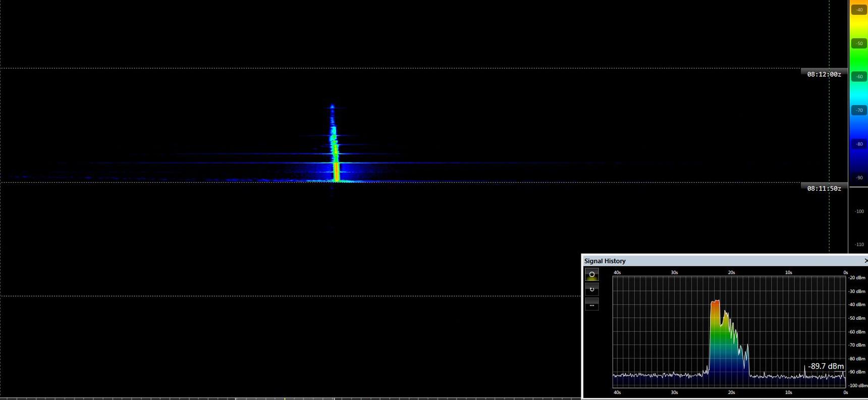Click the refresh icon in Signal History
Screen dimensions: 868x400
(x=592, y=289)
